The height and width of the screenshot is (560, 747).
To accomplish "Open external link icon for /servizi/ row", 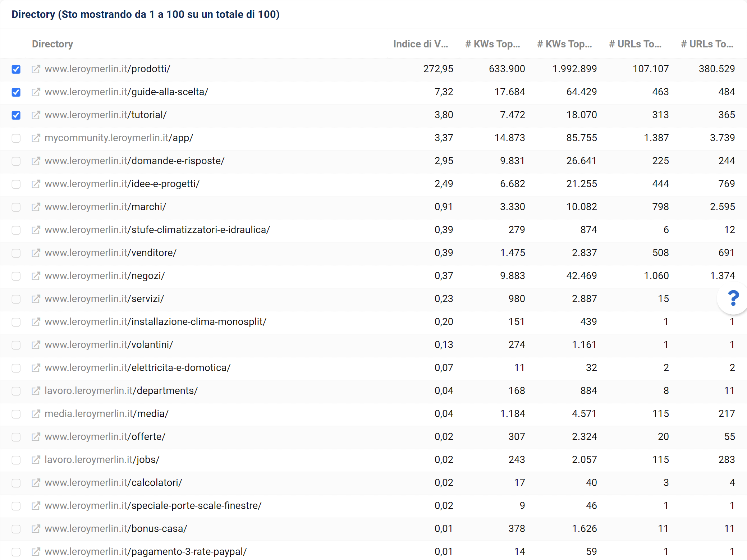I will [36, 299].
